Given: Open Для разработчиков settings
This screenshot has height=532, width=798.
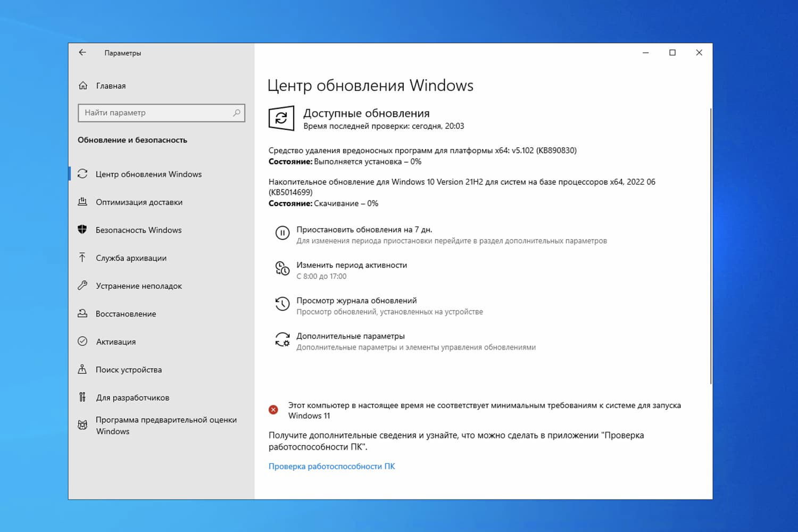Looking at the screenshot, I should (x=132, y=397).
